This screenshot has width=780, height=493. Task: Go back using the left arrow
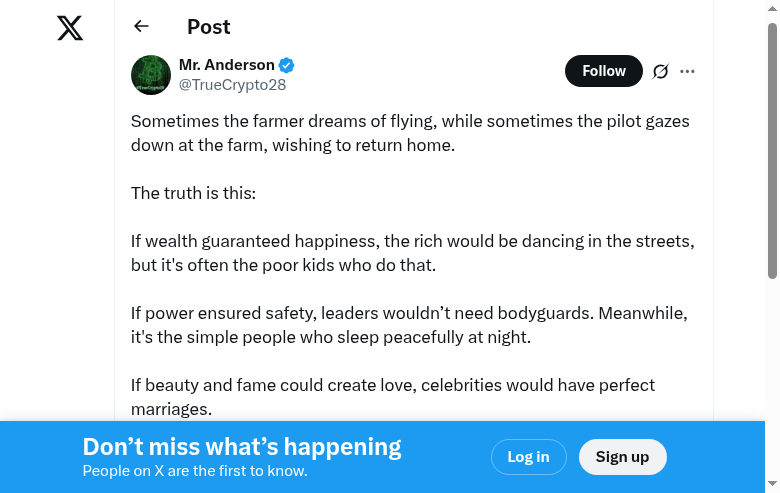point(141,27)
